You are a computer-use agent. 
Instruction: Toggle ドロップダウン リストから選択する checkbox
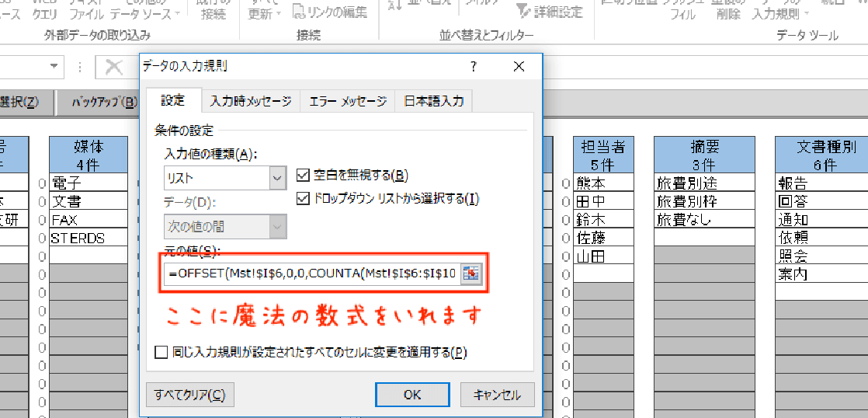pos(303,198)
